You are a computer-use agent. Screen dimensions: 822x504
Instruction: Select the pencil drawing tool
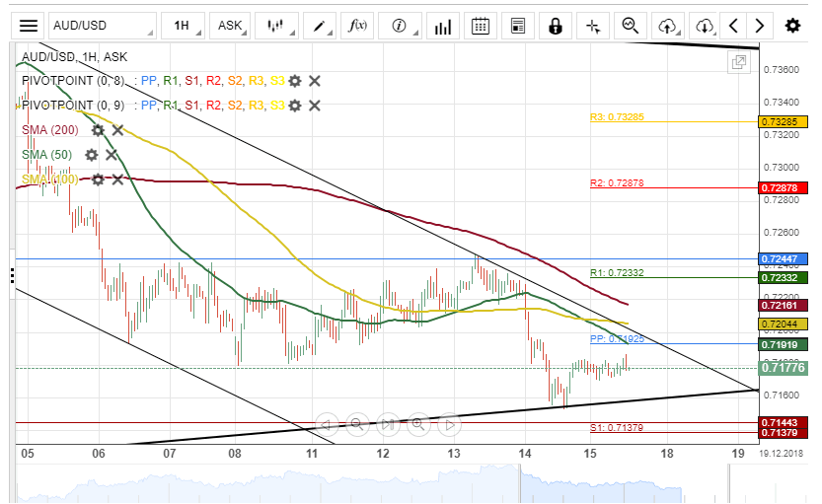coord(323,26)
